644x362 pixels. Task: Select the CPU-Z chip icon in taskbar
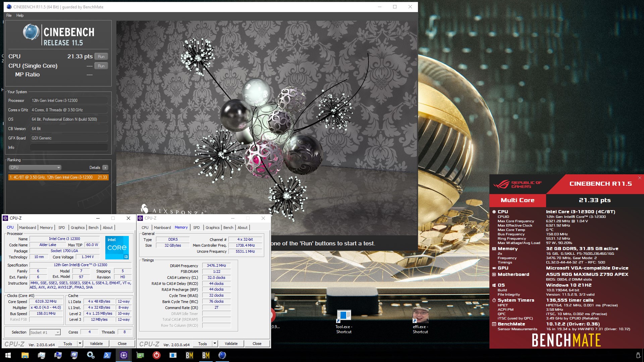[x=123, y=355]
